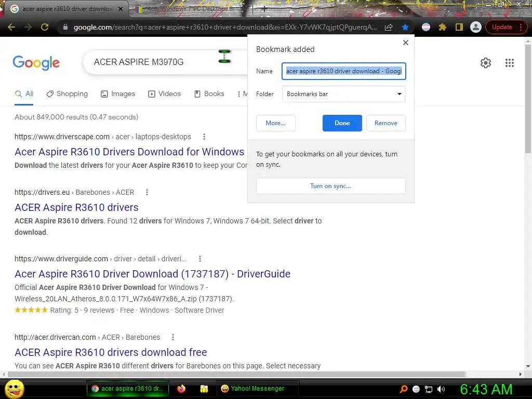Open Yahoo! Messenger taskbar item
Screen dimensions: 532x399
[257, 389]
